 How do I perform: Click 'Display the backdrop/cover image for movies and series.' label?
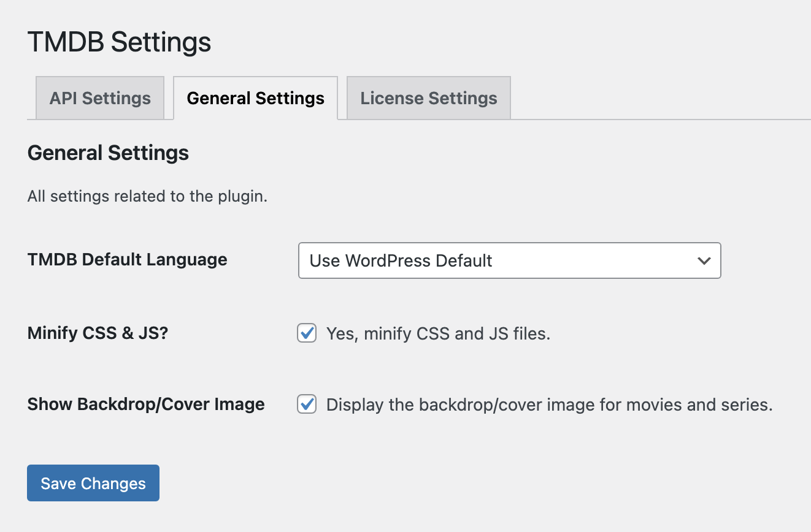(549, 405)
